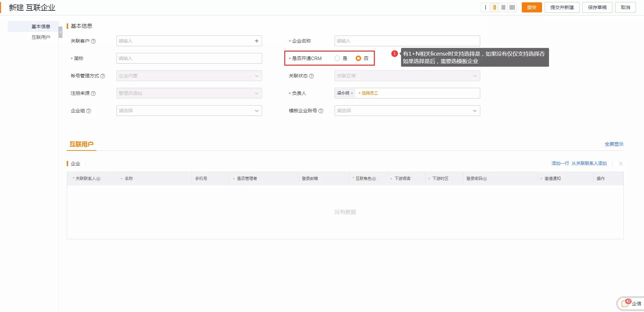Open help icon beside 关联状态

point(311,76)
